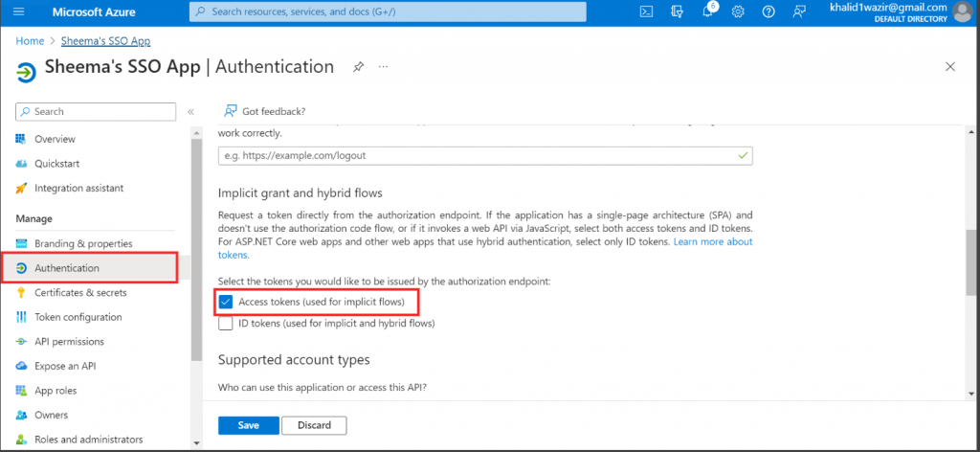Open Sheema's SSO App breadcrumb link
The image size is (980, 452).
coord(105,41)
